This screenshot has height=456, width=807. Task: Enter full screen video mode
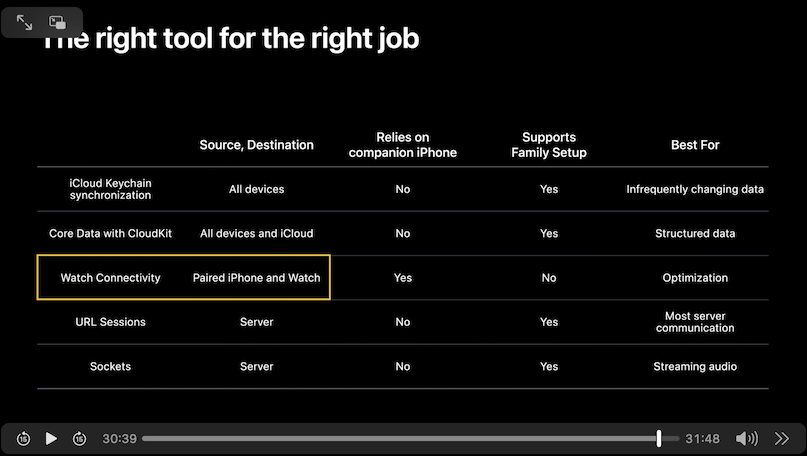click(x=25, y=21)
